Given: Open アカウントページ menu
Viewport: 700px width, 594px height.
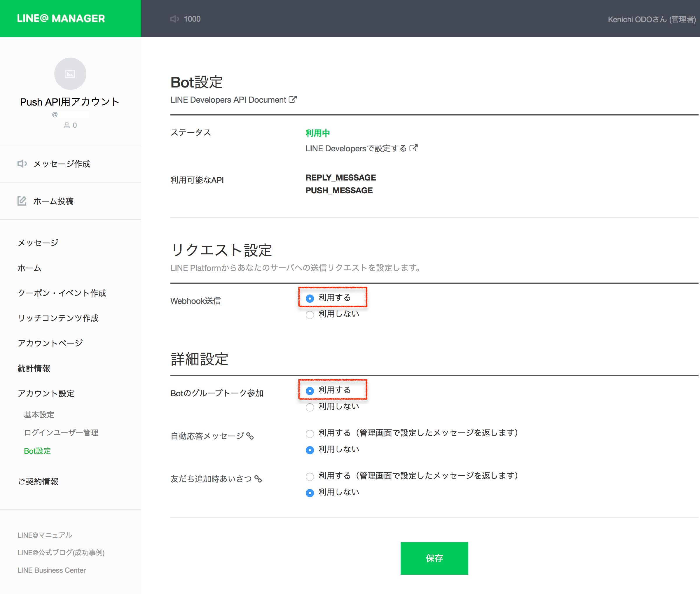Looking at the screenshot, I should (x=50, y=343).
